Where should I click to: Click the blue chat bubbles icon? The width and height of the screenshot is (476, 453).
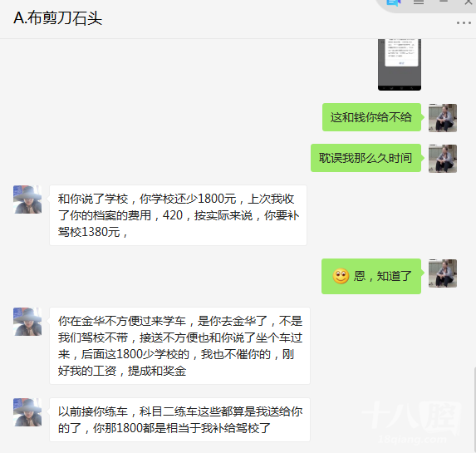pos(394,2)
